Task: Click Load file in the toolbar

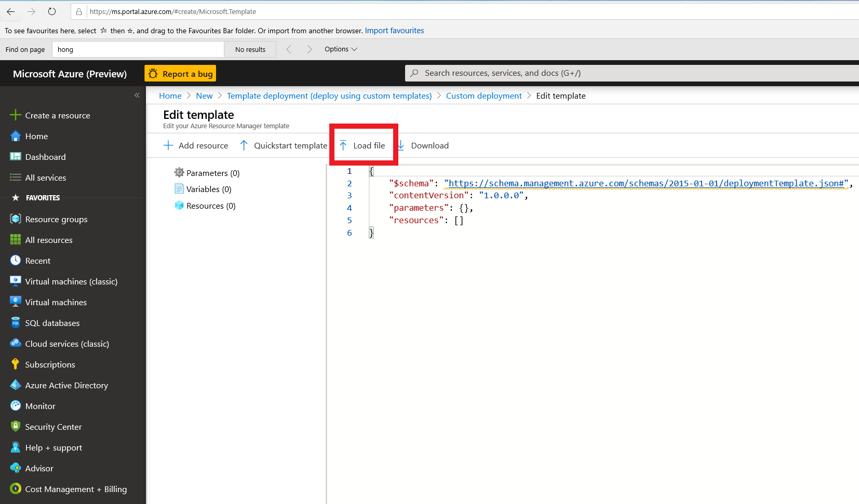Action: (x=363, y=146)
